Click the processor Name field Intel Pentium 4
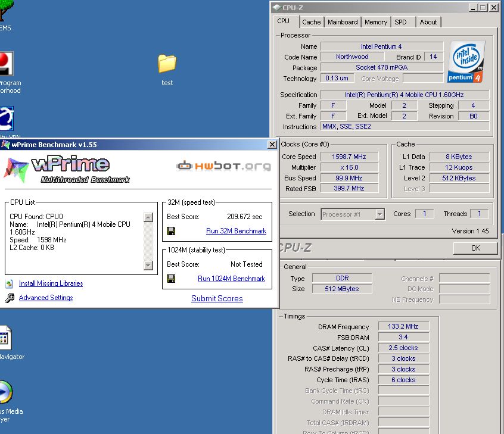Viewport: 504px width, 434px height. click(x=382, y=46)
